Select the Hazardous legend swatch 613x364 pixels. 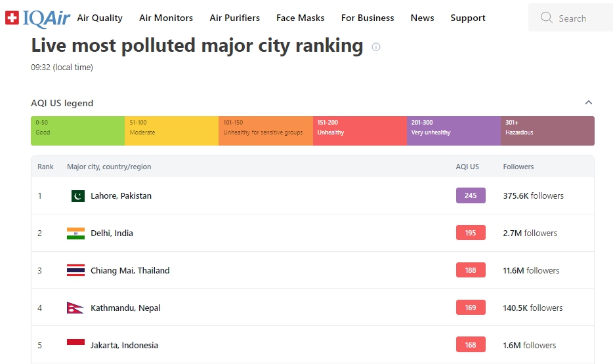click(x=548, y=131)
